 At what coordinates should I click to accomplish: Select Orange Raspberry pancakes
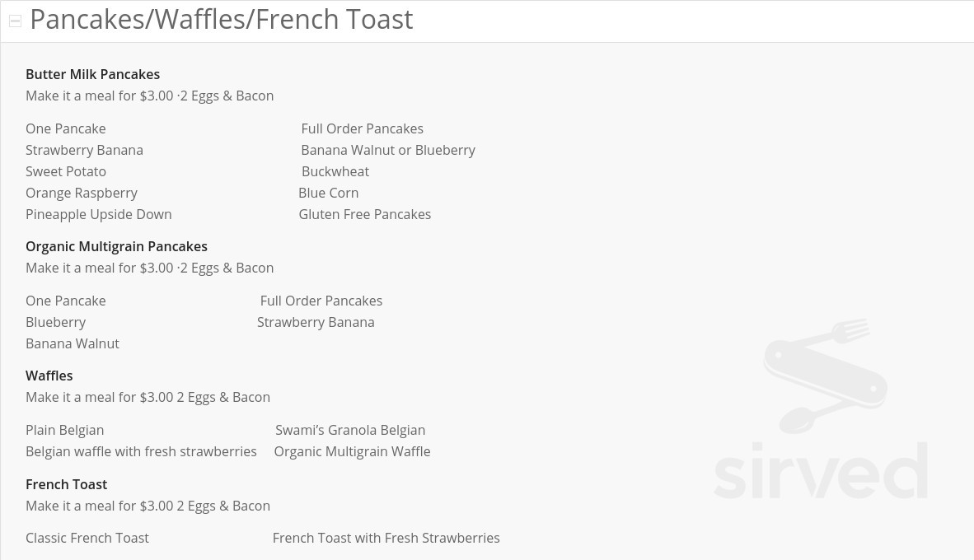tap(82, 193)
